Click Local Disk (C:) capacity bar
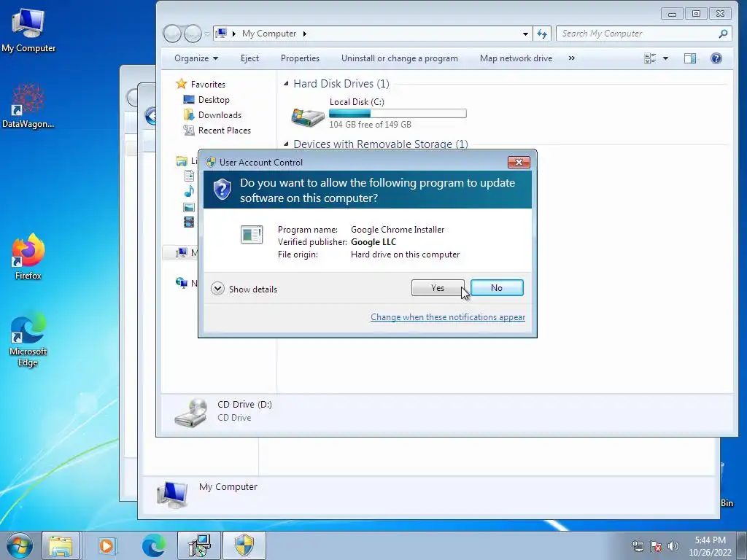 [398, 113]
